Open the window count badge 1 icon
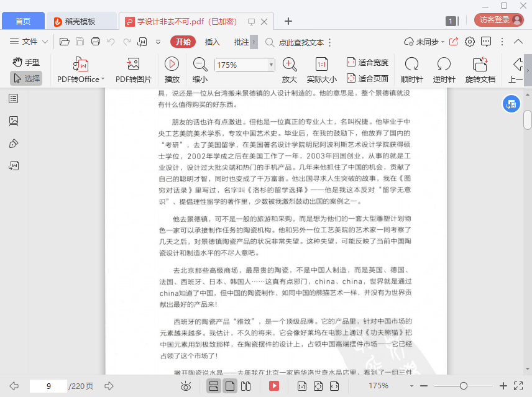The width and height of the screenshot is (532, 397). (x=452, y=21)
